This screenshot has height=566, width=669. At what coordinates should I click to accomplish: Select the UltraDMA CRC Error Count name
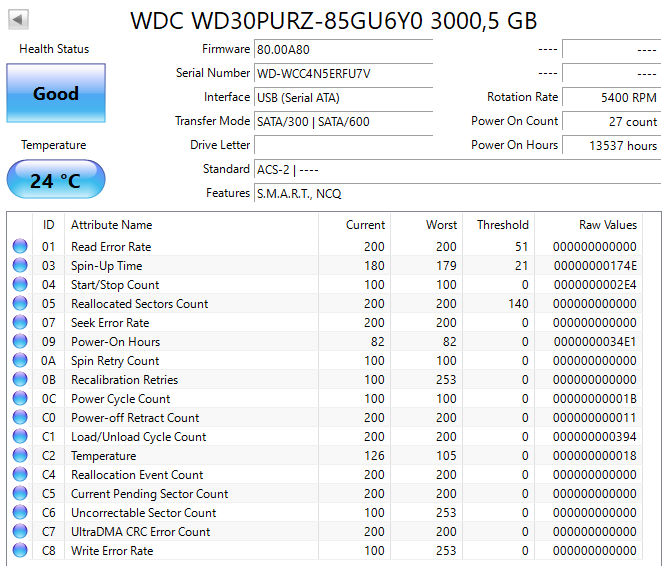141,532
